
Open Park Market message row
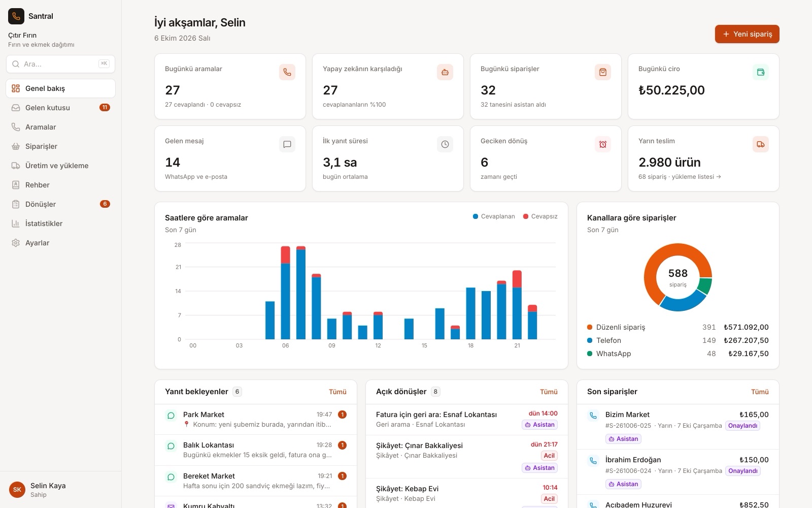click(x=256, y=420)
